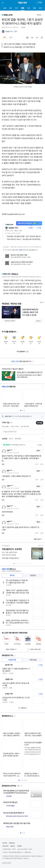
Task: Tap the comment count icon under headline
Action: [x=11, y=37]
